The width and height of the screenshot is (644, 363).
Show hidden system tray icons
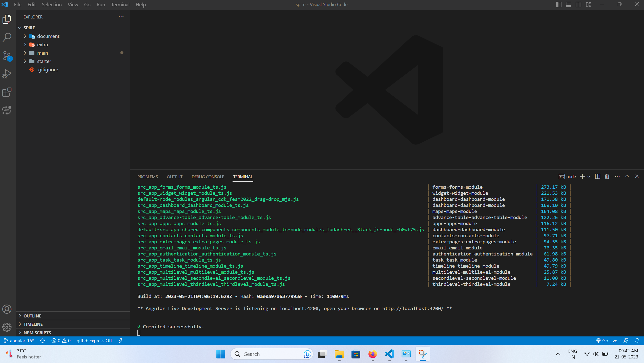(x=558, y=354)
